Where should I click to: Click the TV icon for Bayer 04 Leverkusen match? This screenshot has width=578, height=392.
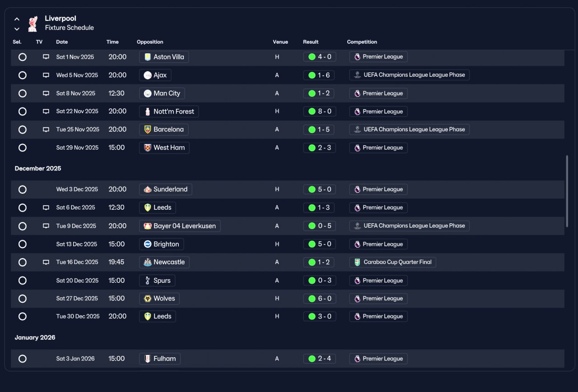[x=46, y=226]
